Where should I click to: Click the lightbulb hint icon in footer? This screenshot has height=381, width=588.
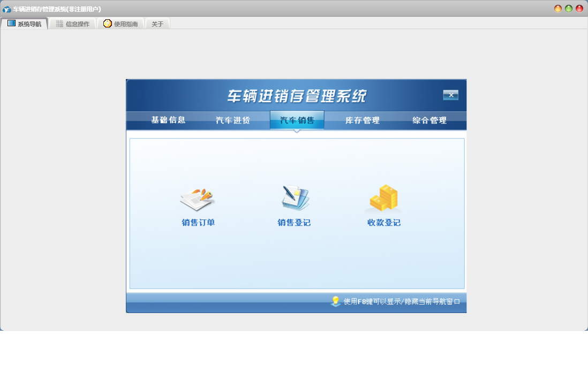point(336,301)
